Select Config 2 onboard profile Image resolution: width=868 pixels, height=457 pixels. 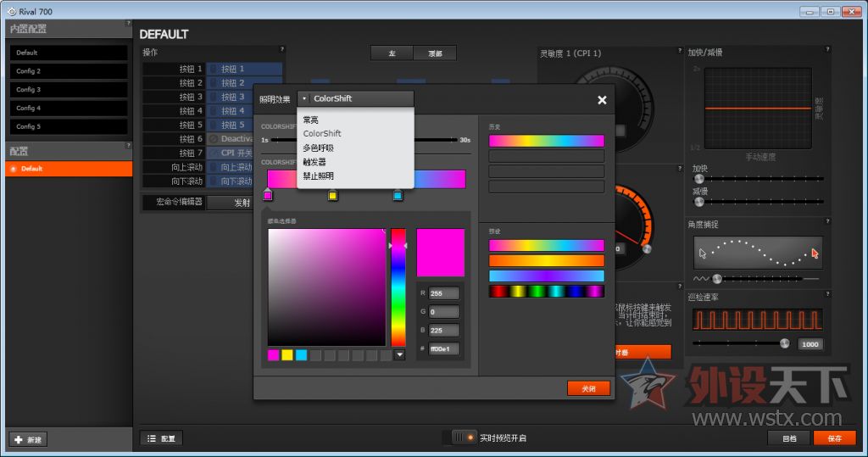(69, 71)
